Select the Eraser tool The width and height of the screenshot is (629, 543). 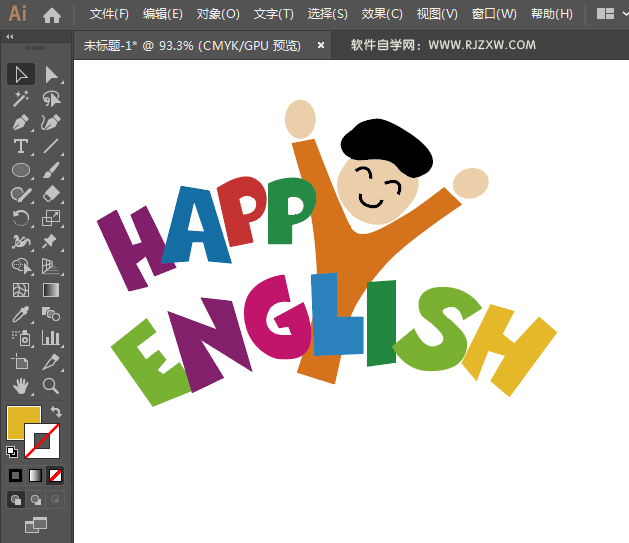[51, 194]
